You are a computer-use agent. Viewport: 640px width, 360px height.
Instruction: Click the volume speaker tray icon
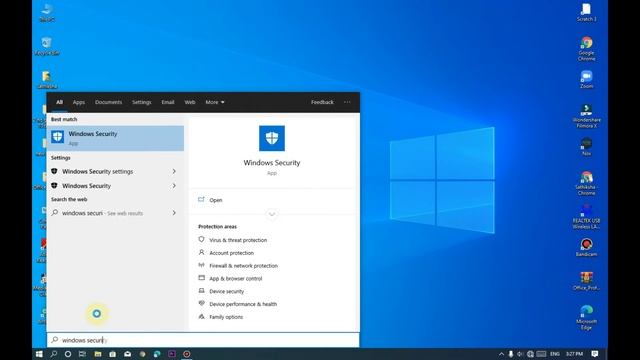point(520,354)
